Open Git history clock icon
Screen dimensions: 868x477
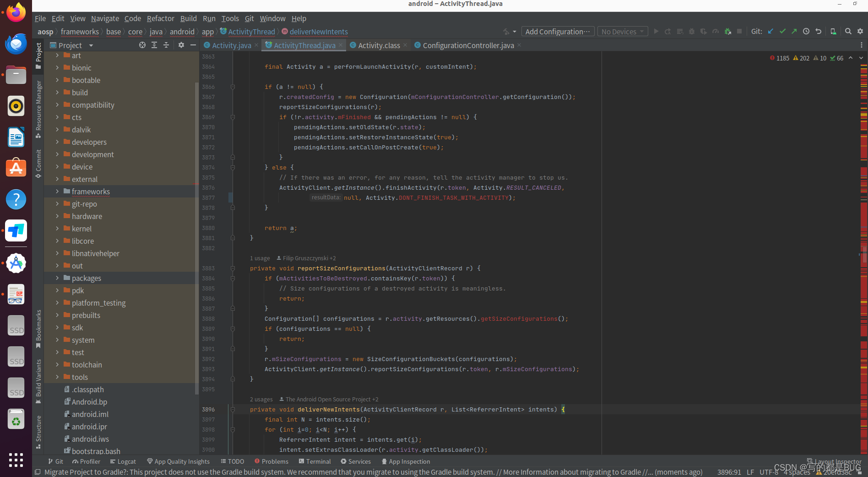806,32
